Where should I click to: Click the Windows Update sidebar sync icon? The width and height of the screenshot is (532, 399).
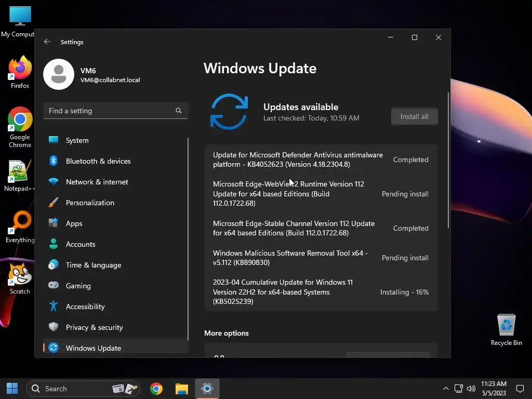pyautogui.click(x=54, y=348)
